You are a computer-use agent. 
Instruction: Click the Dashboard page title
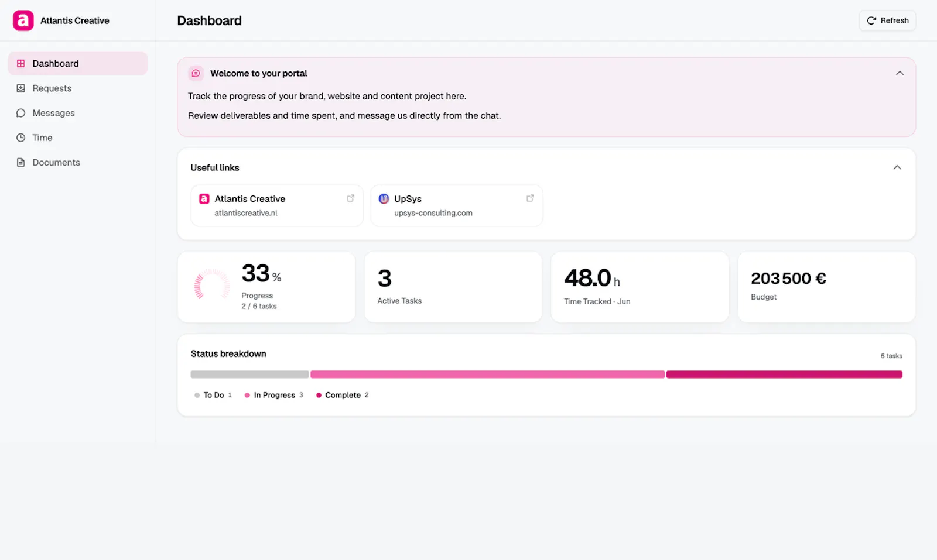[x=209, y=20]
